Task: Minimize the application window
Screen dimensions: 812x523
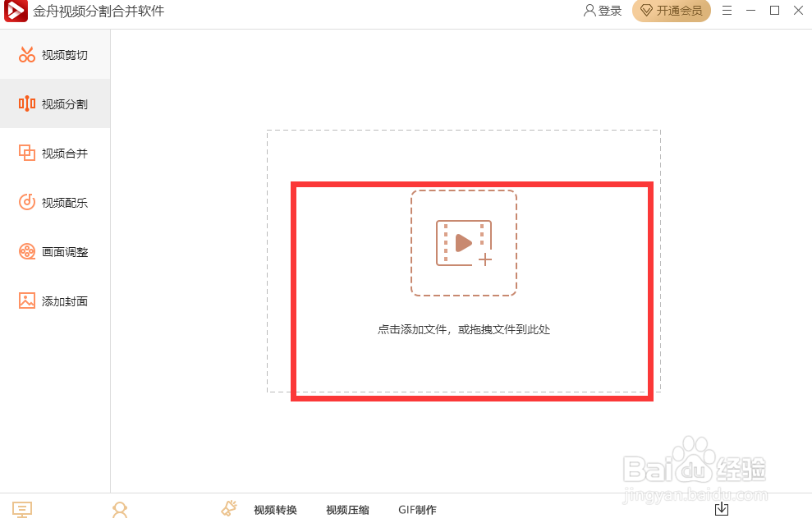Action: click(751, 11)
